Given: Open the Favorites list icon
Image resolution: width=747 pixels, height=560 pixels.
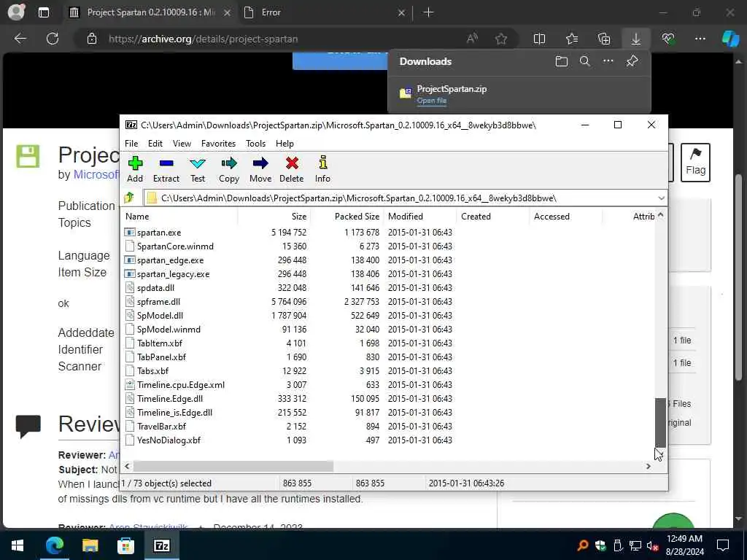Looking at the screenshot, I should [x=572, y=39].
